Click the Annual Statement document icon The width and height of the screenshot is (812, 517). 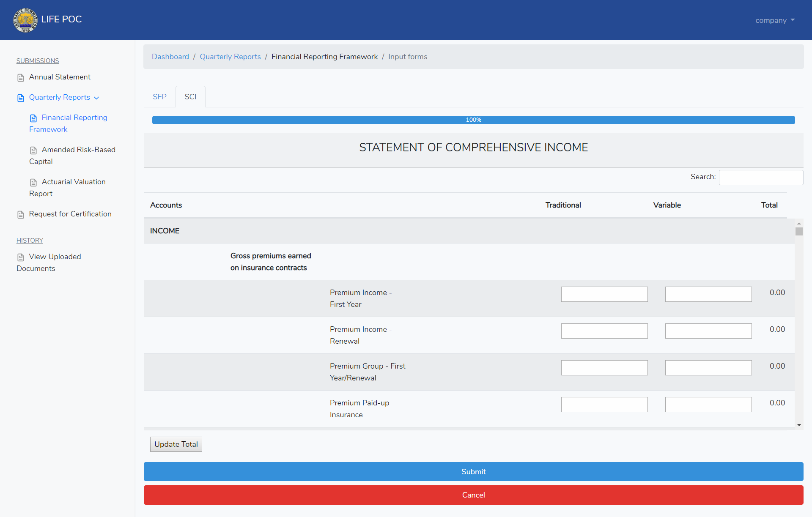[x=21, y=78]
